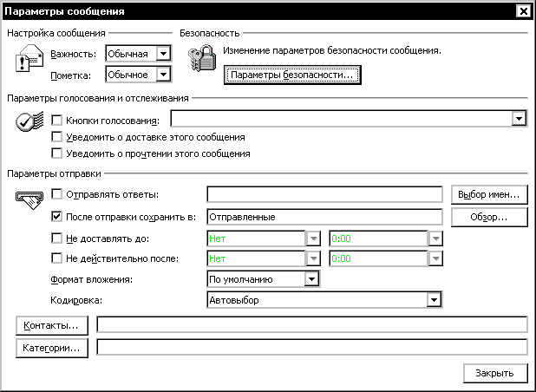Open the Пометка dropdown
This screenshot has height=392, width=536.
pyautogui.click(x=163, y=75)
